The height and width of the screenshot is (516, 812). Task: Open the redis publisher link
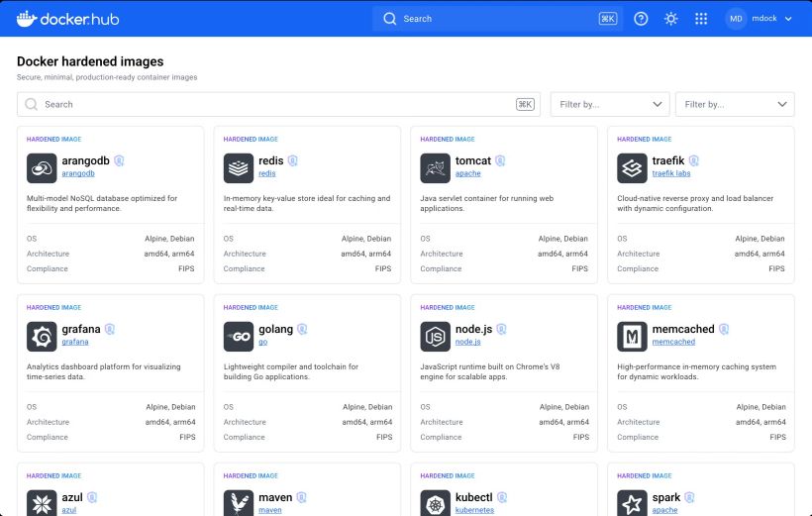pyautogui.click(x=267, y=173)
